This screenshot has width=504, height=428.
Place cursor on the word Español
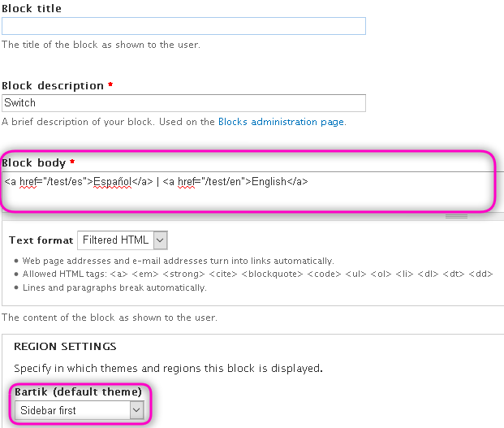pos(113,182)
